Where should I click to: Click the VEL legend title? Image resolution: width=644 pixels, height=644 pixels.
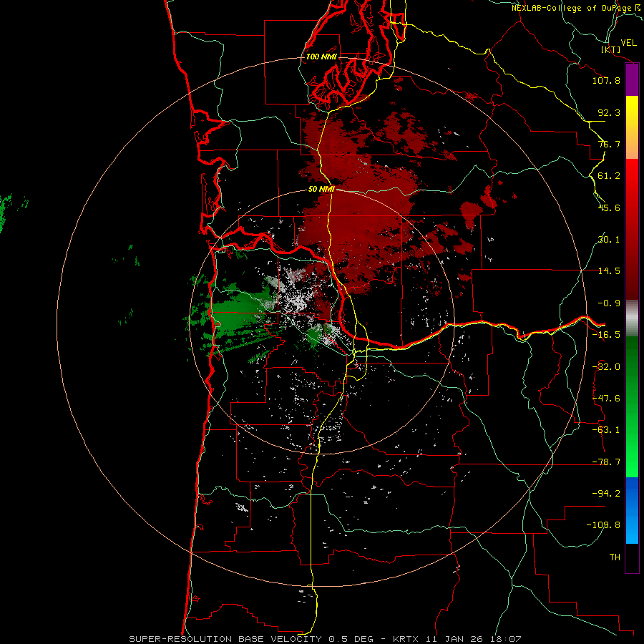click(x=628, y=43)
